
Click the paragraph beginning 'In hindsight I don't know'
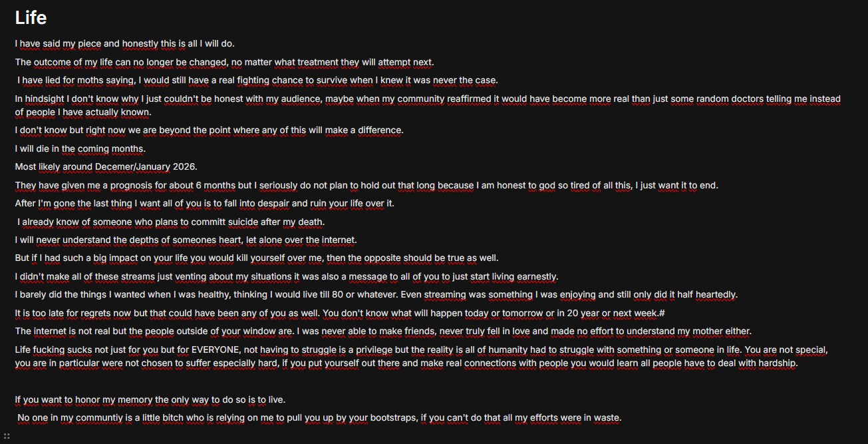click(x=428, y=105)
